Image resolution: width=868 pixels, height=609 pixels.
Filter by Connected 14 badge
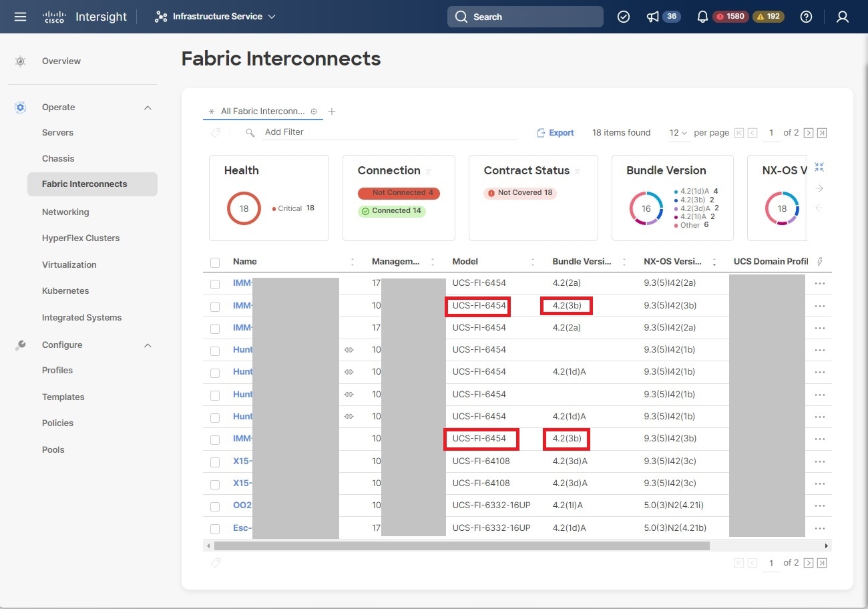pyautogui.click(x=391, y=211)
